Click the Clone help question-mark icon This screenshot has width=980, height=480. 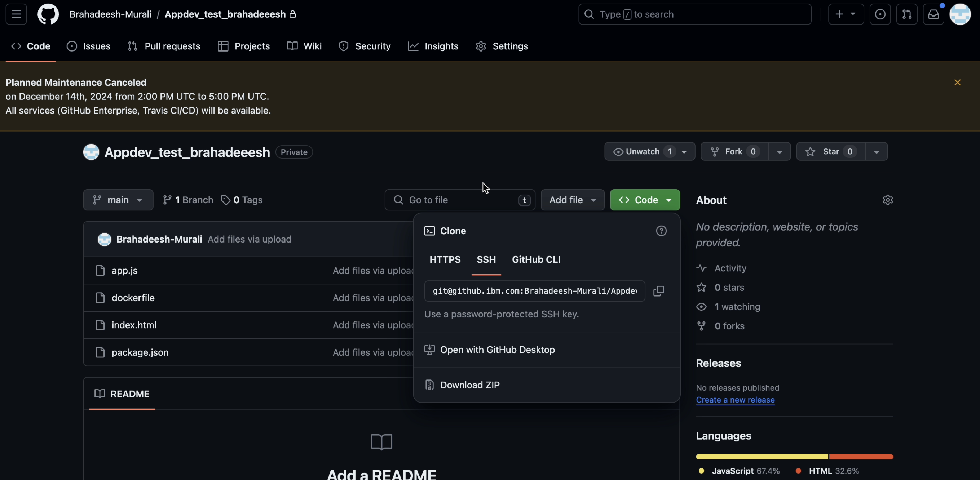point(661,231)
